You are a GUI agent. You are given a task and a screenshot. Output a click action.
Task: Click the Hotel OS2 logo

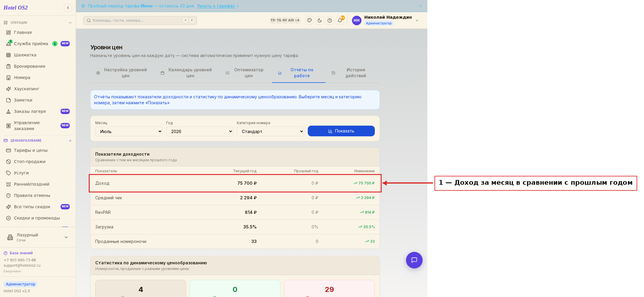[x=16, y=8]
